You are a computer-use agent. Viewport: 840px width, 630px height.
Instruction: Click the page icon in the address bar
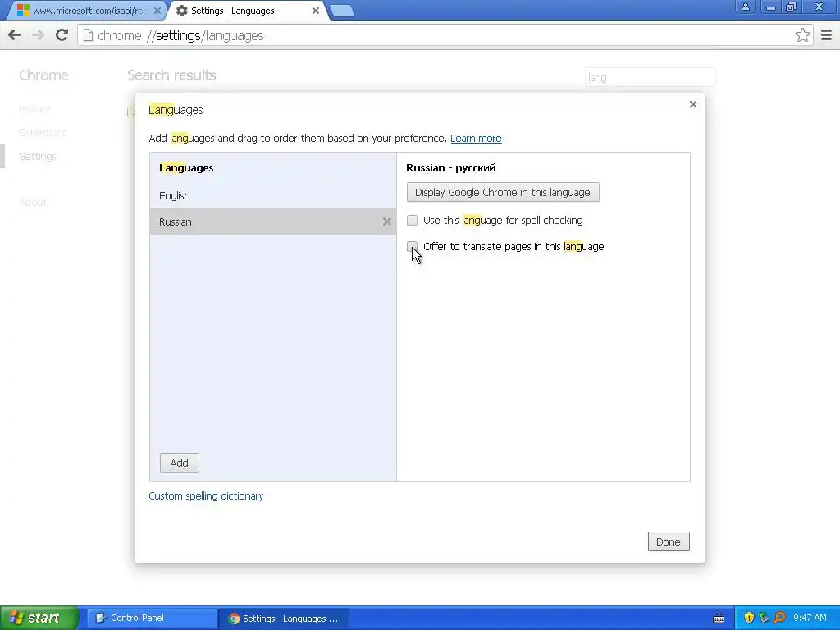89,35
